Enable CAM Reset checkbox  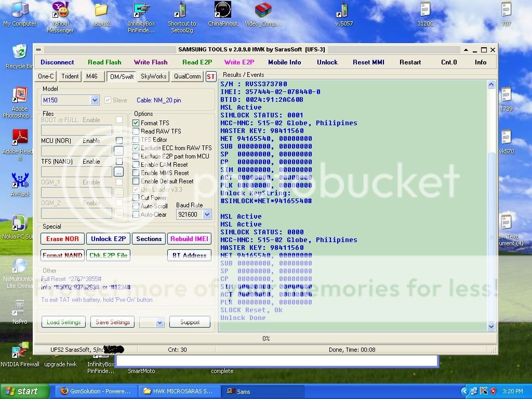pos(136,165)
